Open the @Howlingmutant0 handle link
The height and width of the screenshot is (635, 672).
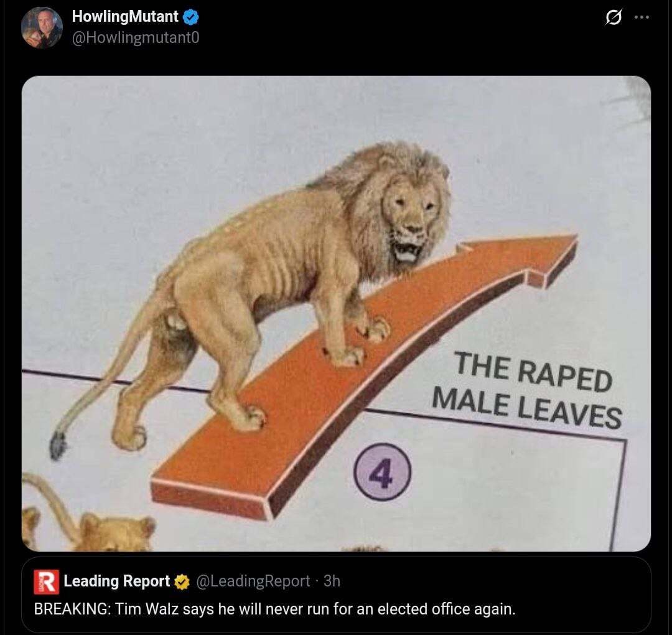click(136, 38)
